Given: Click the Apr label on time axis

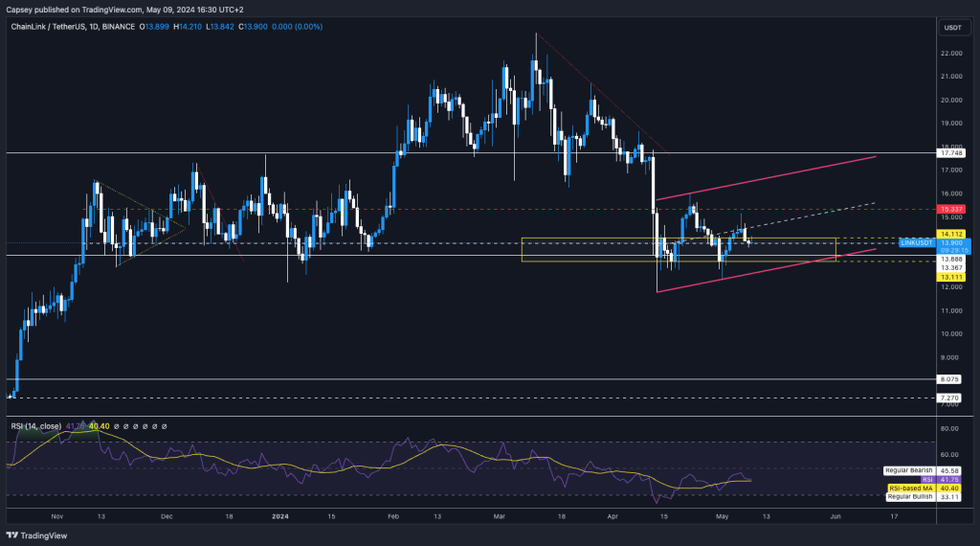Looking at the screenshot, I should 612,516.
